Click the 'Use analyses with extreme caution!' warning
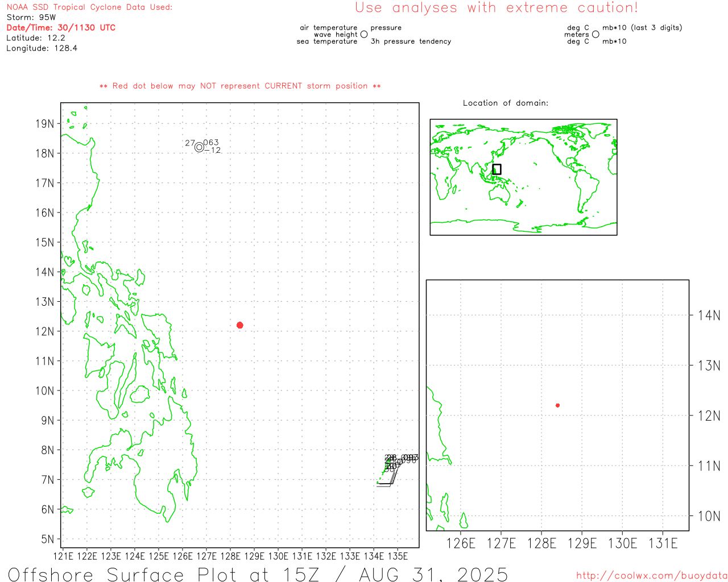Image resolution: width=728 pixels, height=582 pixels. (497, 8)
